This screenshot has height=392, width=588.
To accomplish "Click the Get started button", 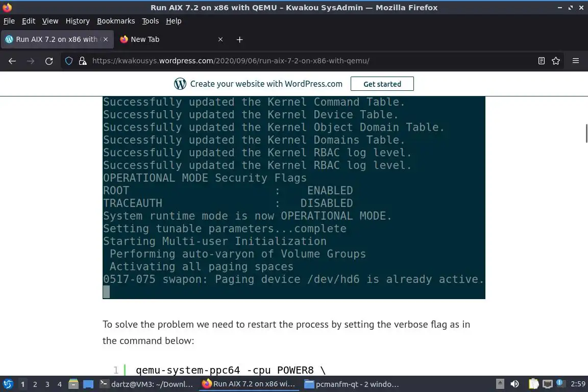I will click(382, 84).
